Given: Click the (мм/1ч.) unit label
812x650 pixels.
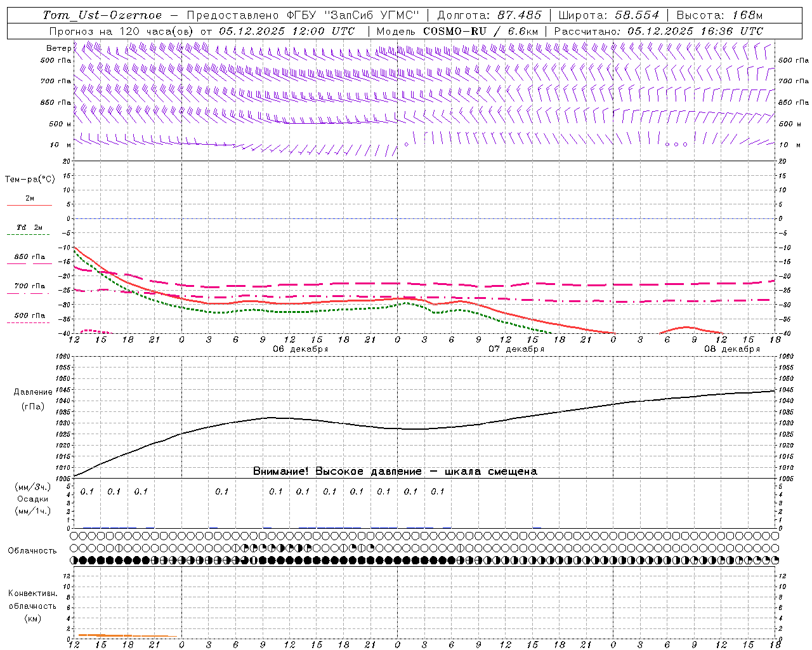Looking at the screenshot, I should point(32,511).
